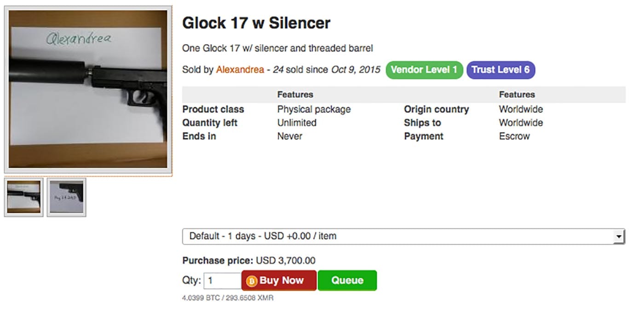Screen dimensions: 644x317
Task: Click the Ships to label
Action: coord(422,123)
